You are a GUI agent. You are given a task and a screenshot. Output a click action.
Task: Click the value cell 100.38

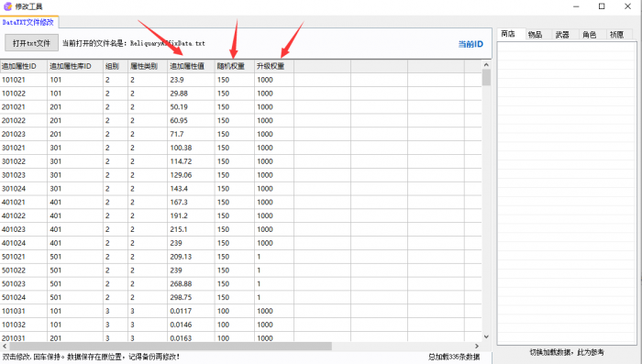point(191,148)
